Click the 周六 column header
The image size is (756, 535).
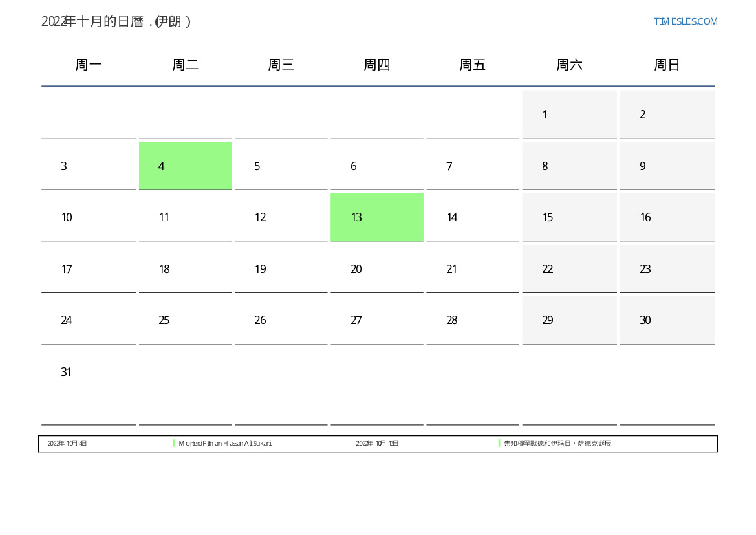[x=569, y=65]
